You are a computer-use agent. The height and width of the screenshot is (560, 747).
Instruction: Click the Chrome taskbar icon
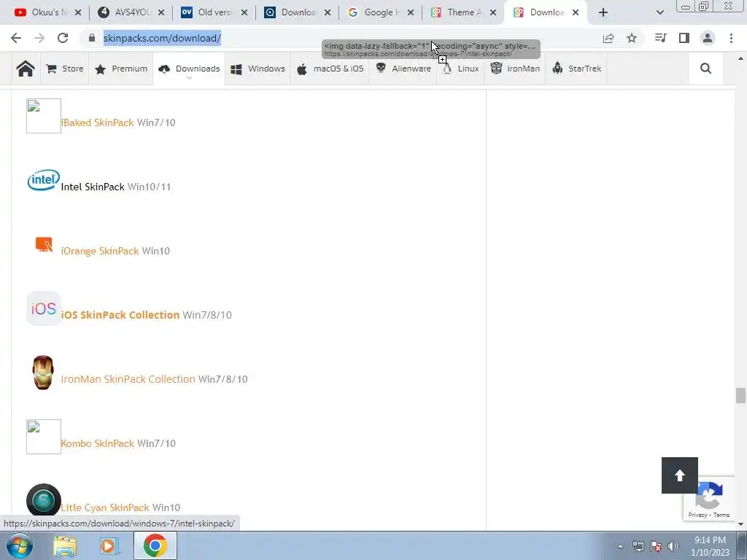point(155,545)
